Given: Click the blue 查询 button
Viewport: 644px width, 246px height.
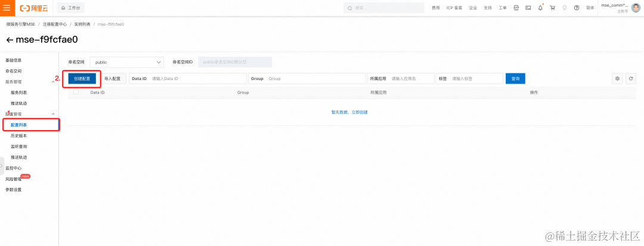Looking at the screenshot, I should pos(515,79).
